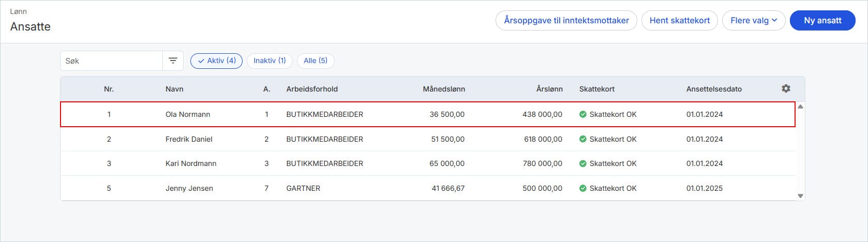The height and width of the screenshot is (242, 868).
Task: Expand the Flere valg dropdown
Action: pyautogui.click(x=754, y=21)
